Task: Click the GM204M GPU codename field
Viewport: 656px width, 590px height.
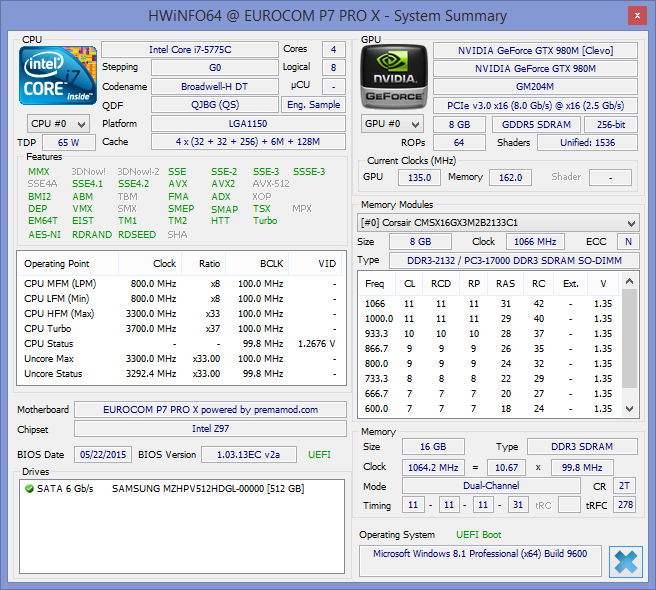Action: [535, 87]
